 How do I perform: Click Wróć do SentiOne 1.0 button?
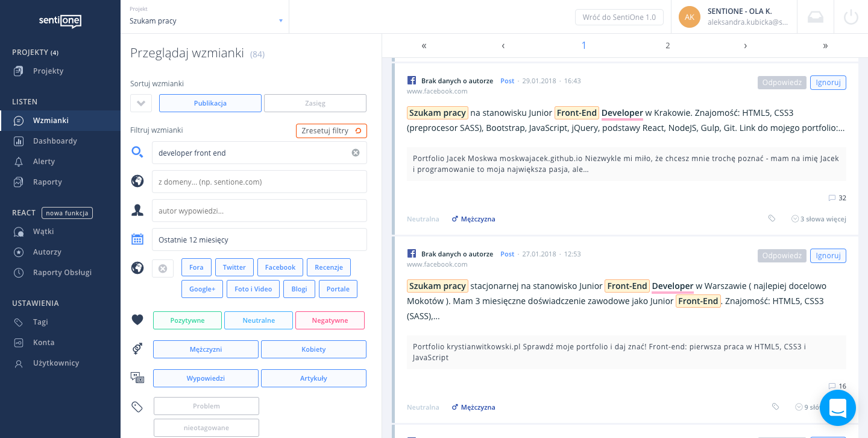tap(619, 17)
